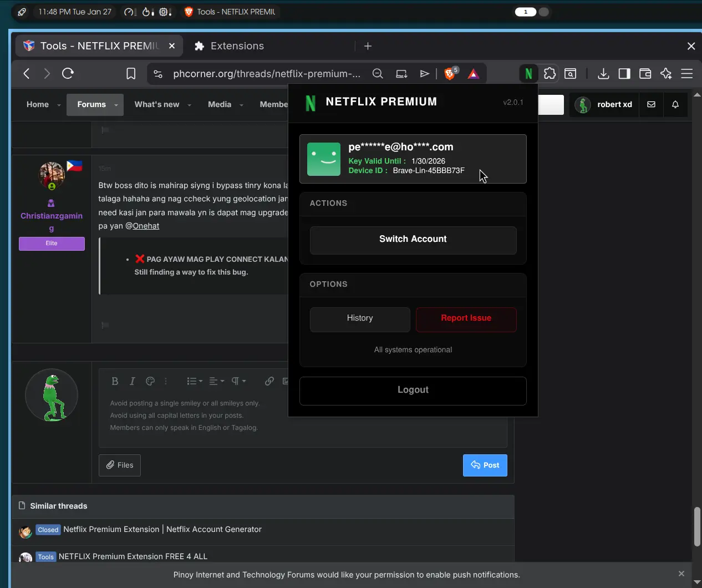Click the Christianzgaming avatar thumbnail
This screenshot has width=702, height=588.
click(x=52, y=175)
